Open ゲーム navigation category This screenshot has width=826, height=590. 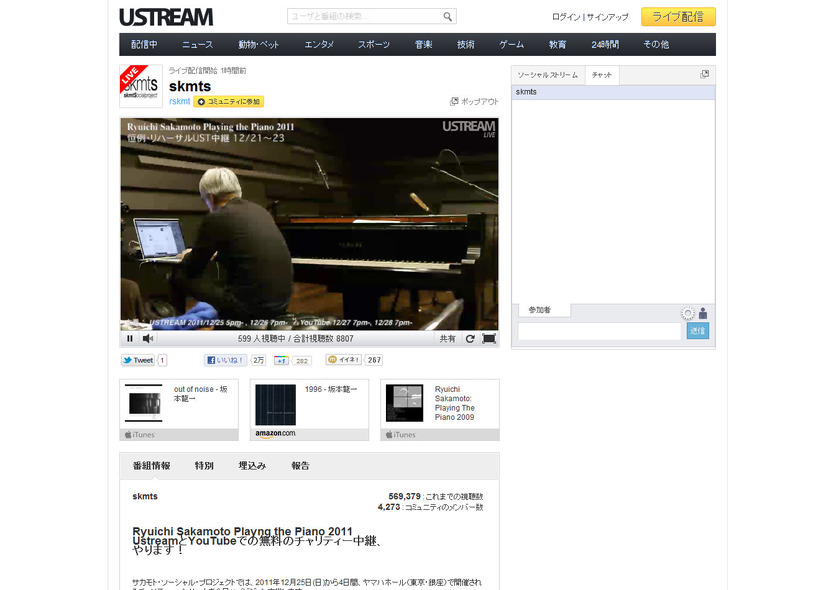pos(512,45)
